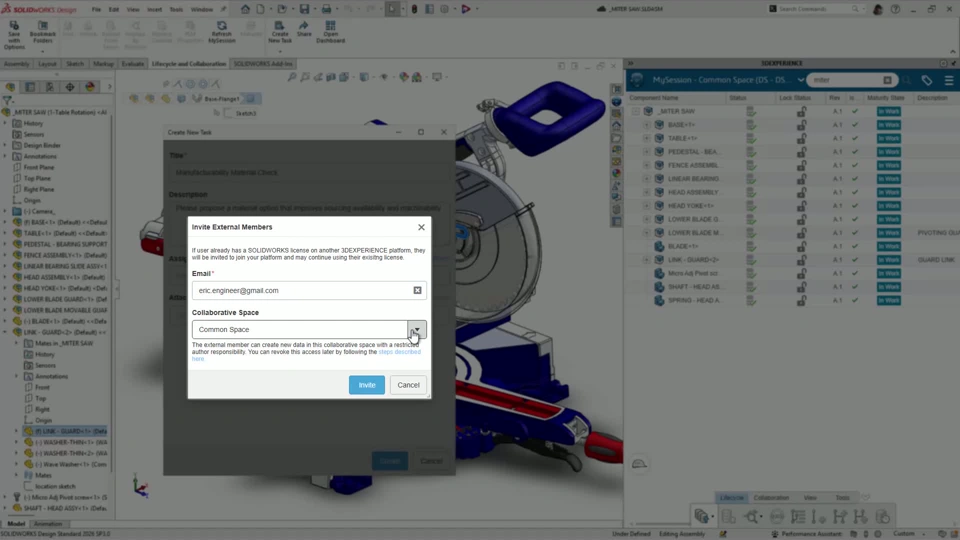Select the Tools tab in 3DEXPERIENCE panel

point(842,498)
